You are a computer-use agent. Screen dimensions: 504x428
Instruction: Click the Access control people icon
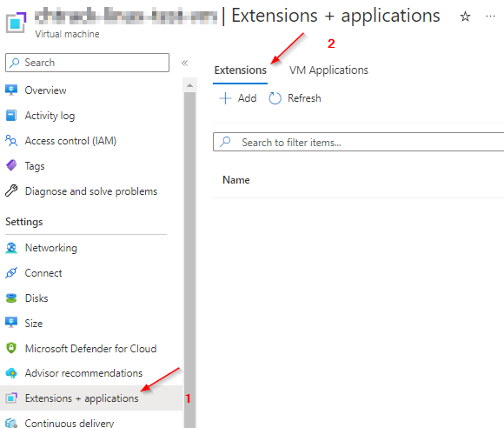pos(11,141)
